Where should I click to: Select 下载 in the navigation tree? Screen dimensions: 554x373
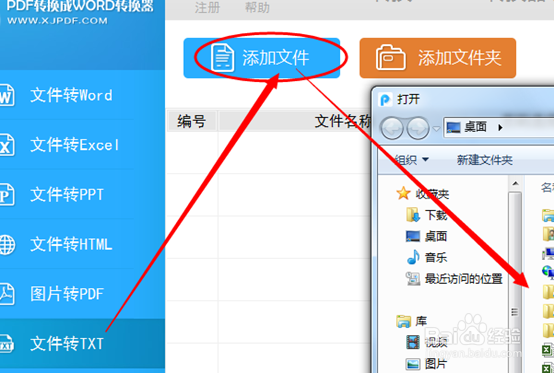pos(436,215)
